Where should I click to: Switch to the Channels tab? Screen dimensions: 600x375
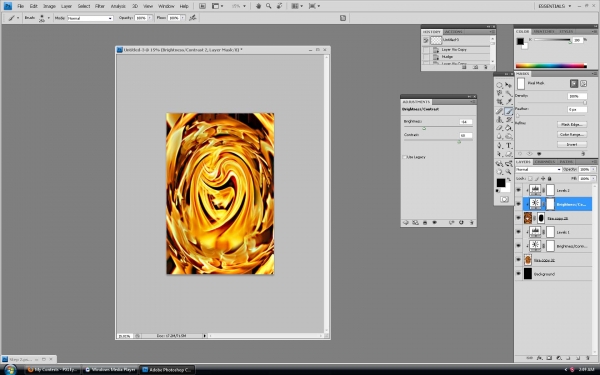(545, 162)
